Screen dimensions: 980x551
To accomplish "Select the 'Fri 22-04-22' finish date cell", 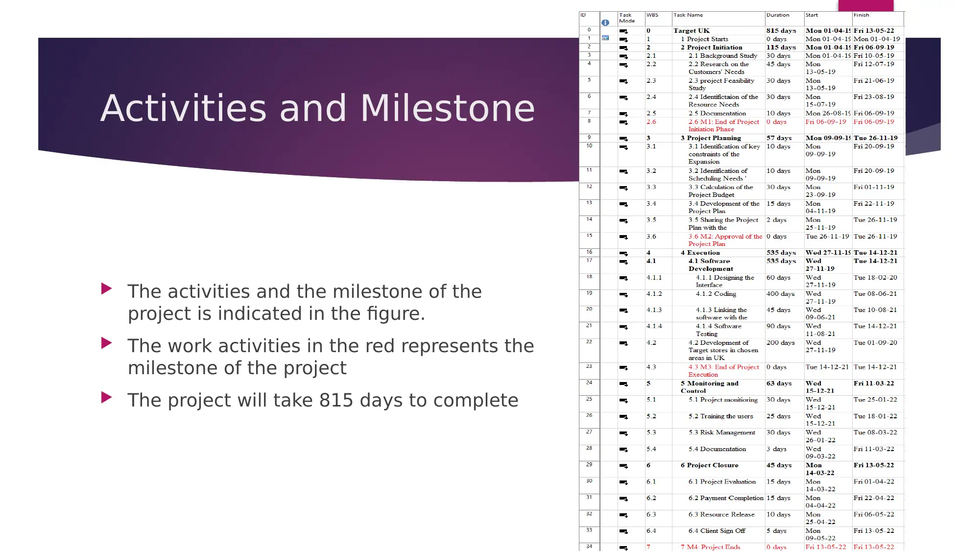I will click(878, 502).
